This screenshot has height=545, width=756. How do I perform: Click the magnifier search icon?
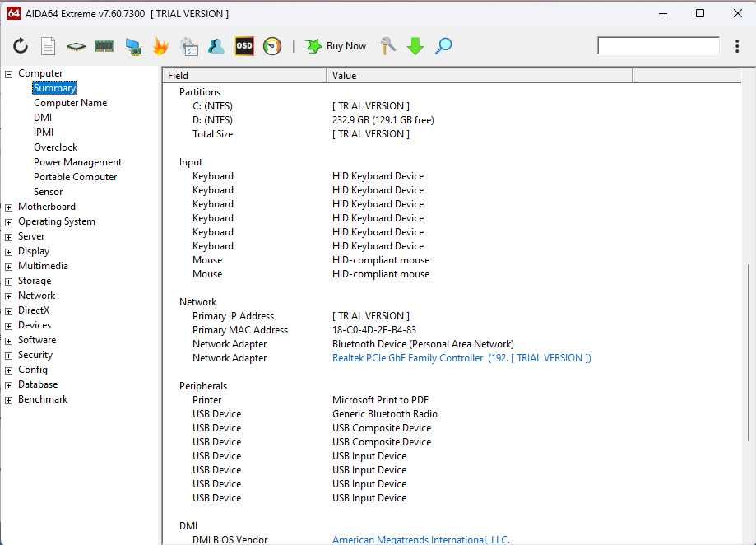pyautogui.click(x=443, y=46)
